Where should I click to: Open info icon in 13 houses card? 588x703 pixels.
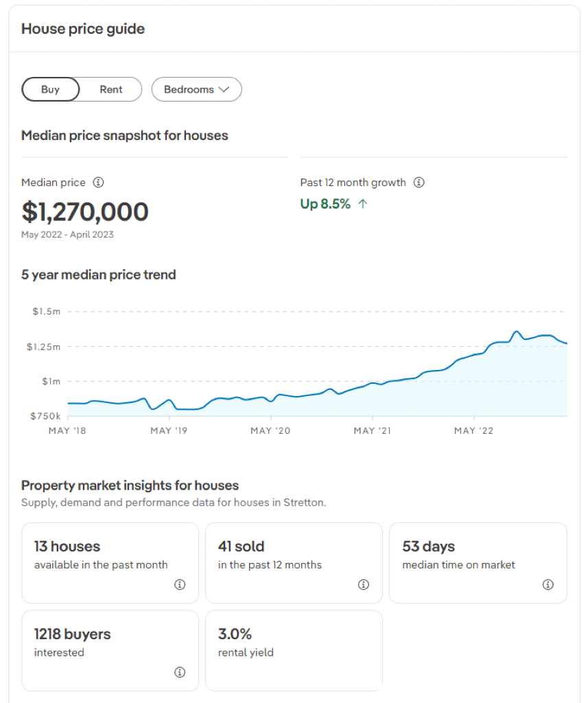coord(180,585)
